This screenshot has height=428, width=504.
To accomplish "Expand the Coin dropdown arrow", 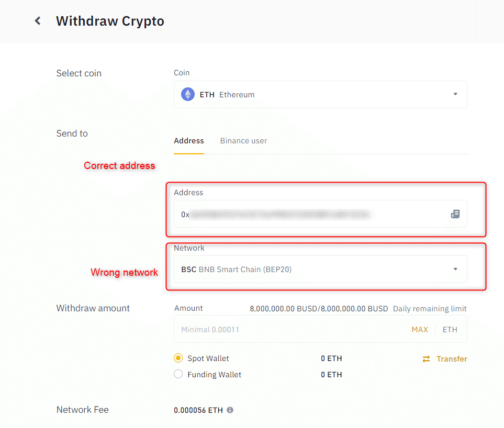I will (455, 95).
